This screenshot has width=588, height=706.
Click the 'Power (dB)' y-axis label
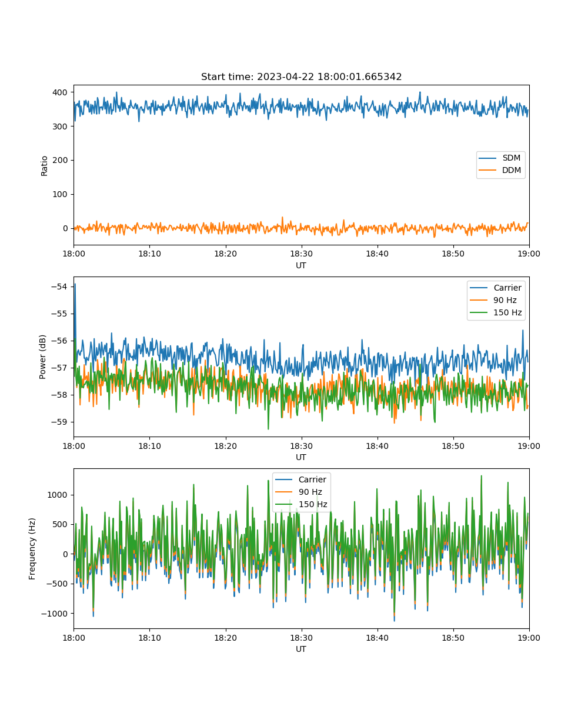pyautogui.click(x=43, y=357)
